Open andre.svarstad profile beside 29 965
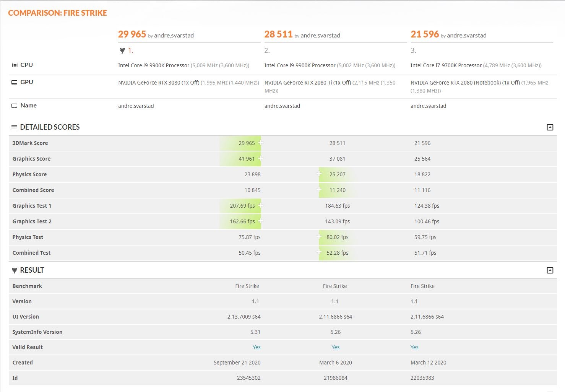Screen dimensions: 565x392 [x=174, y=36]
